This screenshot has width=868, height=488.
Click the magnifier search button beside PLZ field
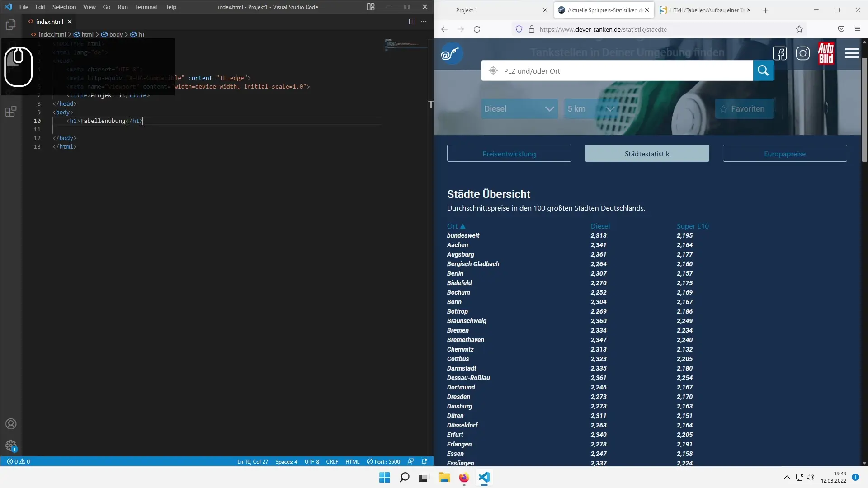(763, 70)
